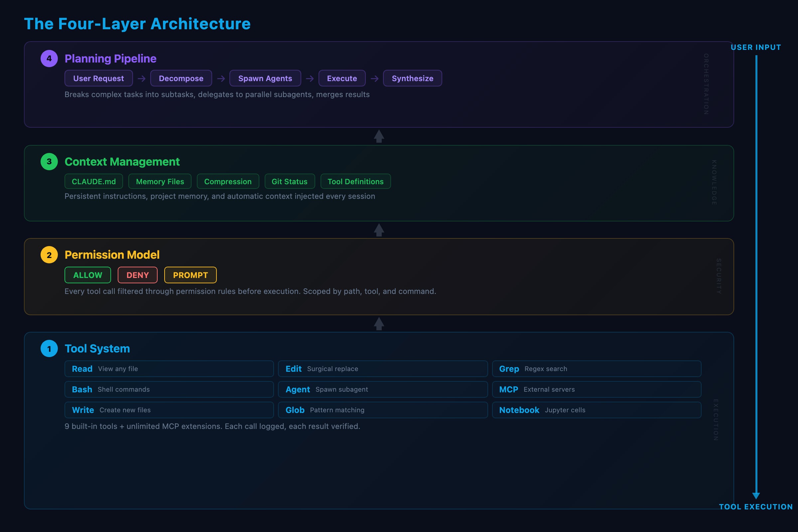
Task: Click arrow between Execute and Synthesize
Action: [x=374, y=78]
